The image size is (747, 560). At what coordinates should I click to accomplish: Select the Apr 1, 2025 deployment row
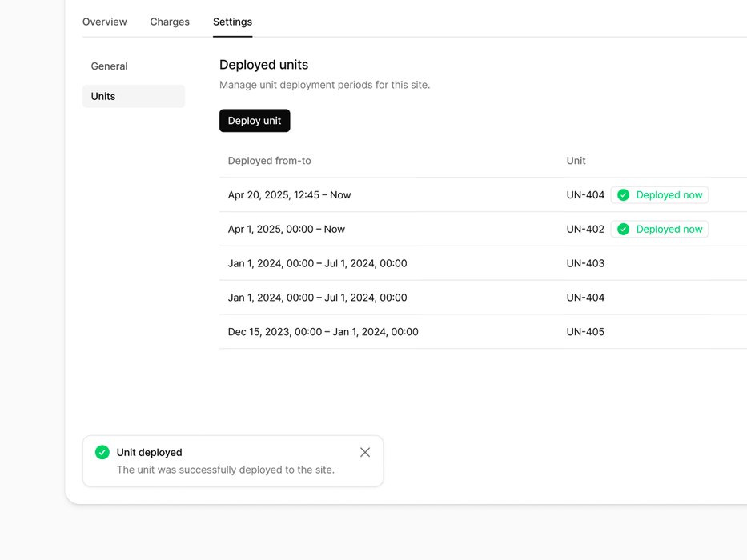point(286,230)
